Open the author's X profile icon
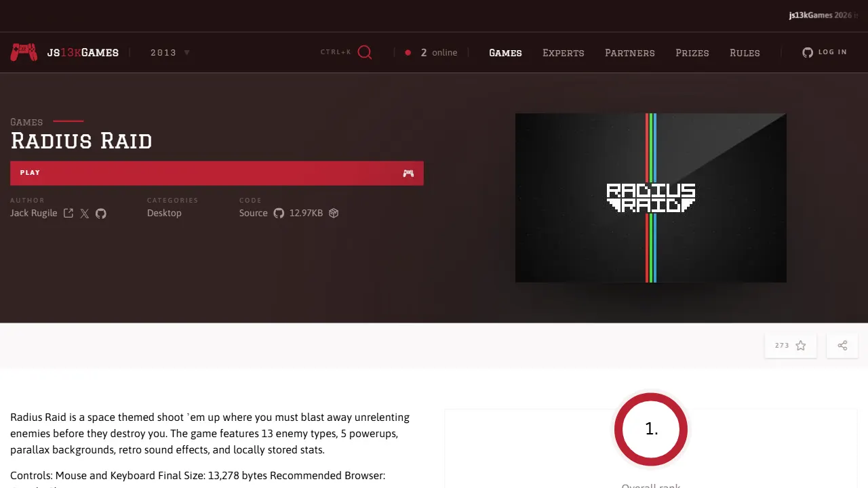The width and height of the screenshot is (868, 488). click(84, 213)
